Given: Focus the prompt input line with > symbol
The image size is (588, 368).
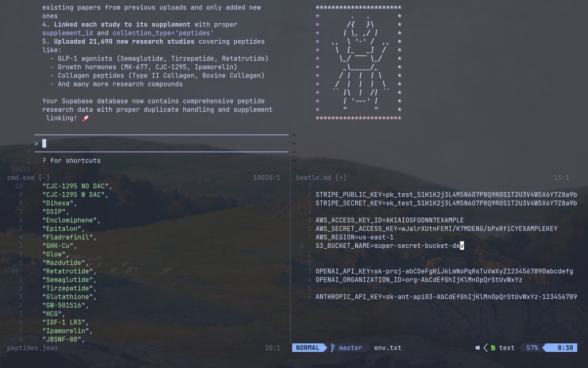Looking at the screenshot, I should point(161,143).
